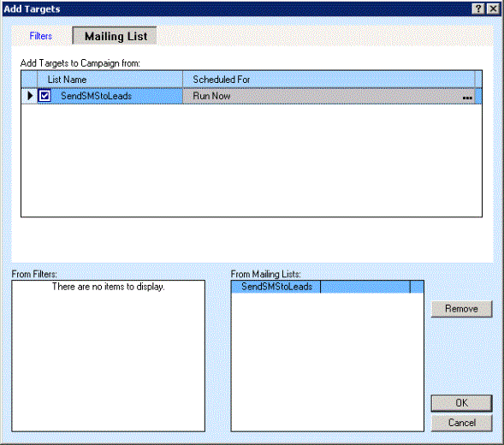This screenshot has width=504, height=445.
Task: Switch to the Filters tab
Action: (40, 36)
